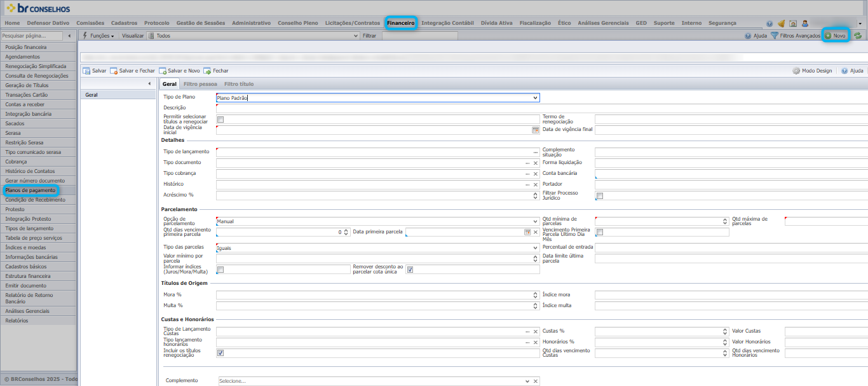
Task: Click the Filtros Avançados funnel icon
Action: point(775,36)
